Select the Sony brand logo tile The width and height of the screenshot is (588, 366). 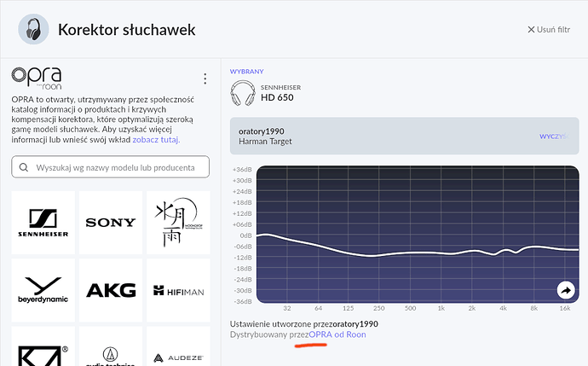click(x=111, y=222)
